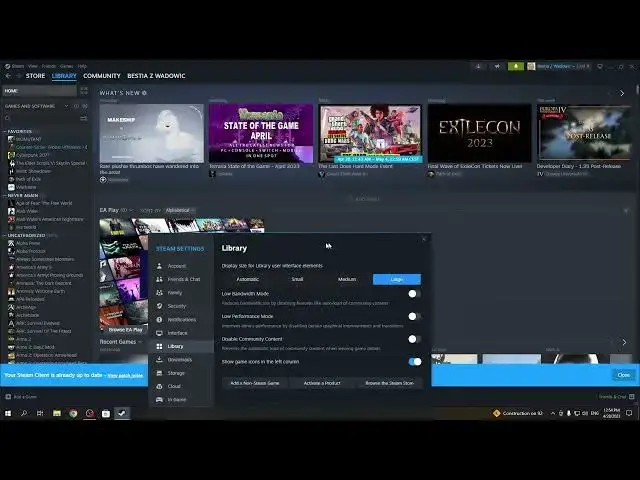Collapse the Favorites category
640x480 pixels.
click(4, 132)
